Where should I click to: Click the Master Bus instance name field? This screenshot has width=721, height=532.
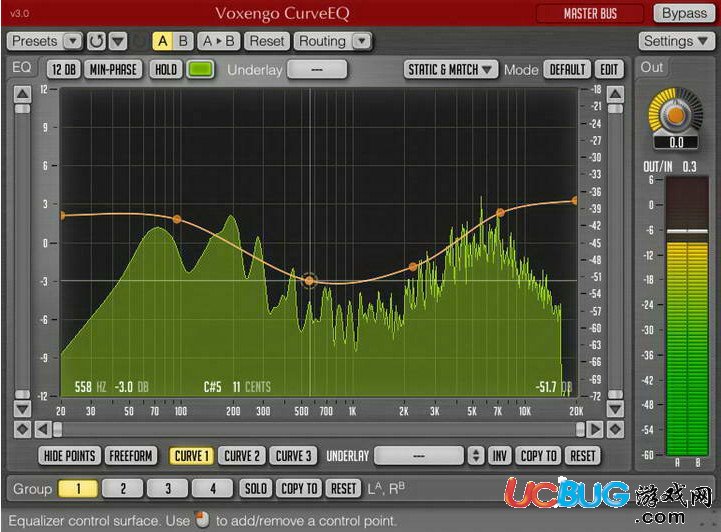pos(590,14)
